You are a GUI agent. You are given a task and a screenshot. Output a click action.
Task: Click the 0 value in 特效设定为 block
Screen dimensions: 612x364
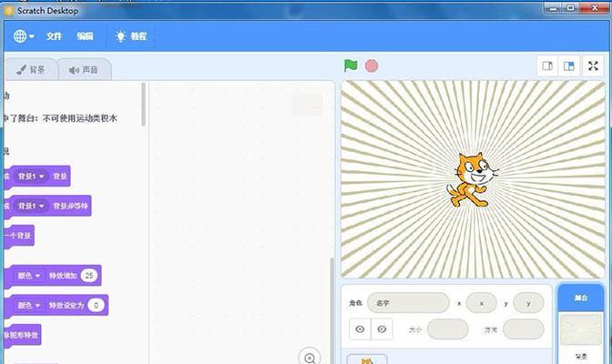click(x=96, y=305)
